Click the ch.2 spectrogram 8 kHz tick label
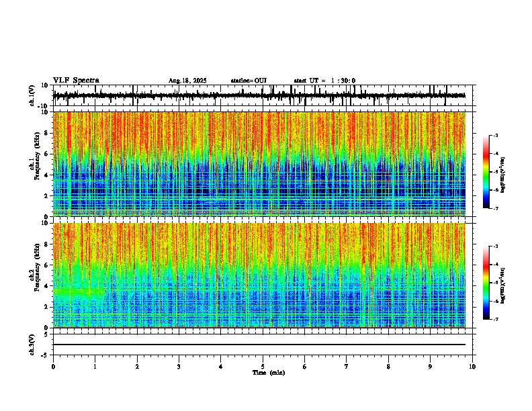 click(46, 244)
